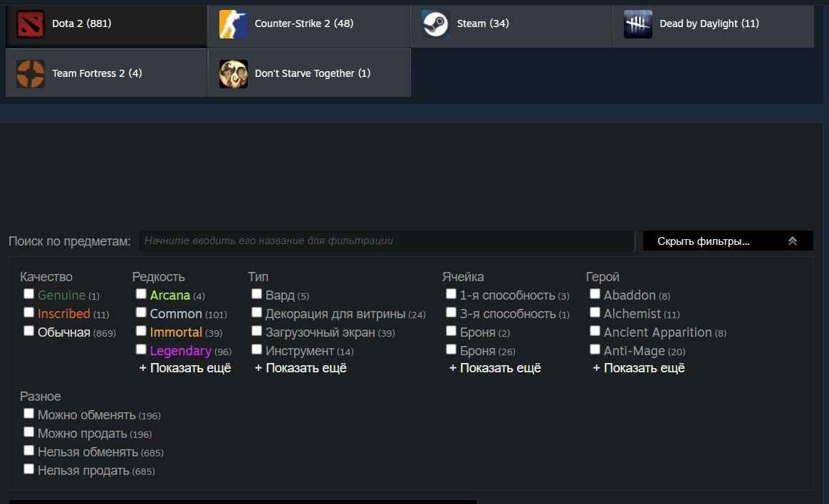This screenshot has height=504, width=829.
Task: Click the Team Fortress 2 icon
Action: tap(30, 73)
